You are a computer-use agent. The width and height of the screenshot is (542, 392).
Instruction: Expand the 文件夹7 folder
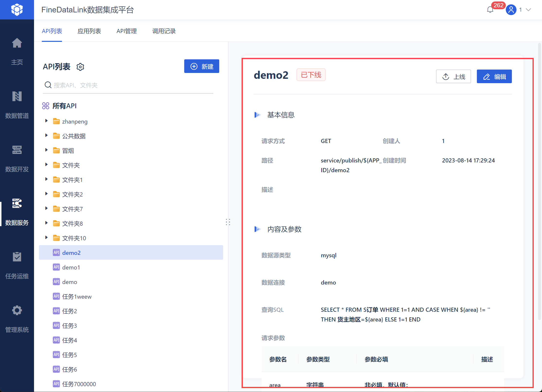[46, 208]
